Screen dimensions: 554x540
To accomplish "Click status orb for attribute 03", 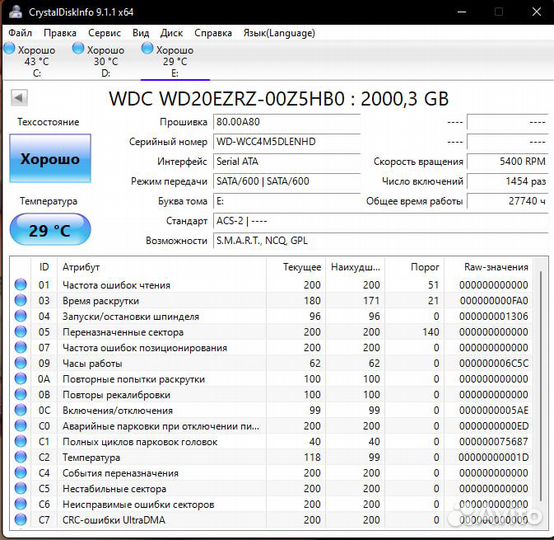I will [21, 300].
